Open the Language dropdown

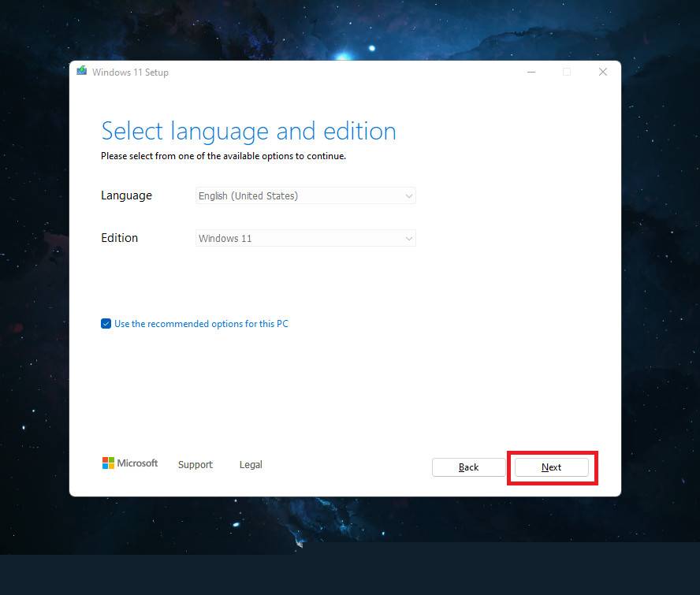(x=306, y=196)
